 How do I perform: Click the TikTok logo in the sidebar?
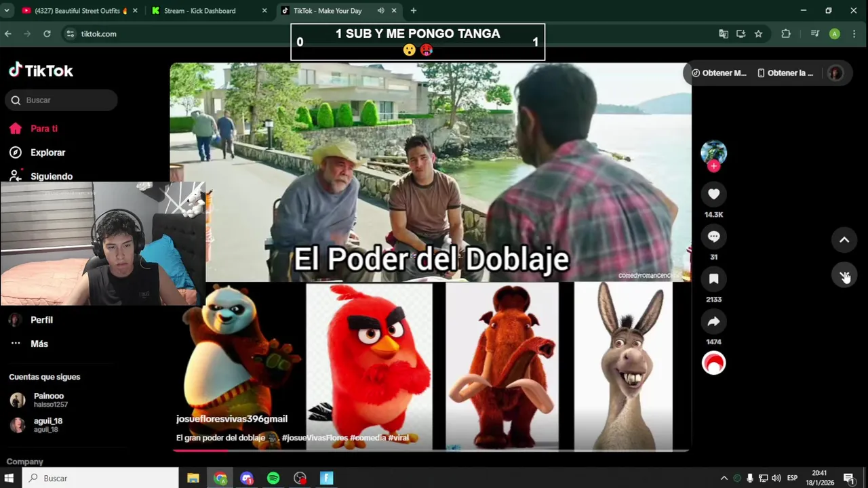(41, 70)
